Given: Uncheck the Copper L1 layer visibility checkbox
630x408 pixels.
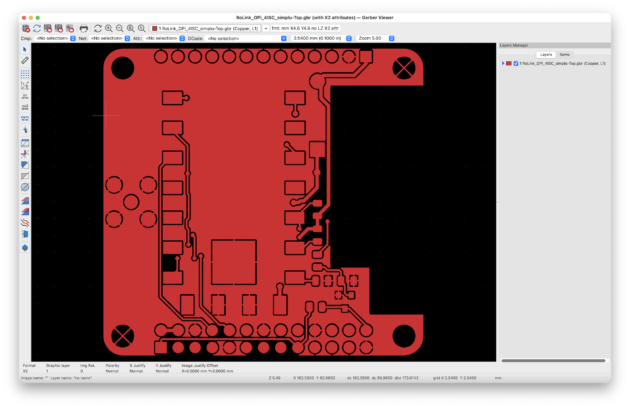Looking at the screenshot, I should click(516, 64).
